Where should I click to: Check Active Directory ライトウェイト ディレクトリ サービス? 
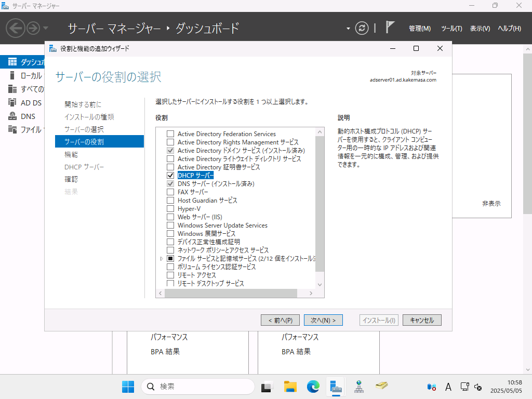tap(170, 159)
